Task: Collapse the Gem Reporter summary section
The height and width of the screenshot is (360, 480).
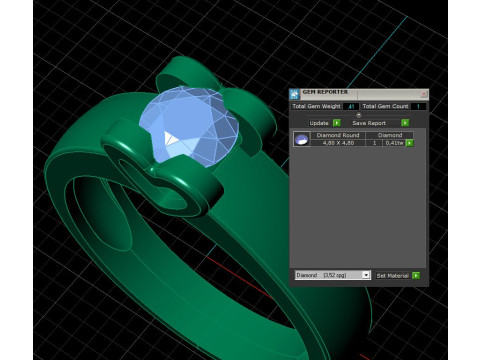Action: click(359, 115)
